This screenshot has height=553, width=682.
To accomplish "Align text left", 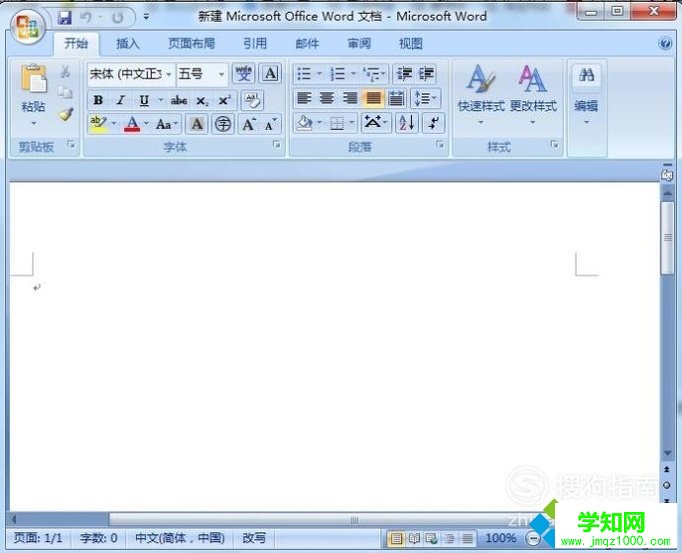I will (304, 98).
